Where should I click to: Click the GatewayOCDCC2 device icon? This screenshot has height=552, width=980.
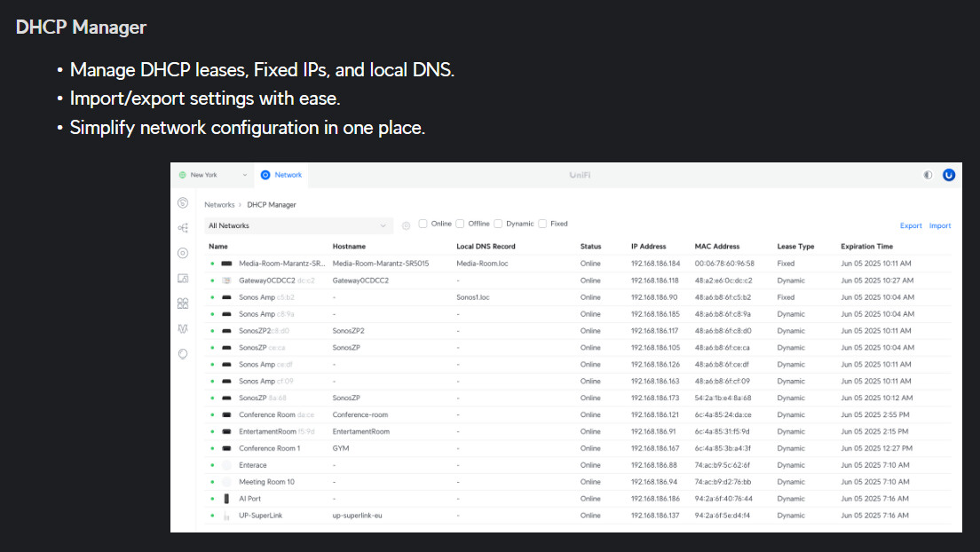226,280
